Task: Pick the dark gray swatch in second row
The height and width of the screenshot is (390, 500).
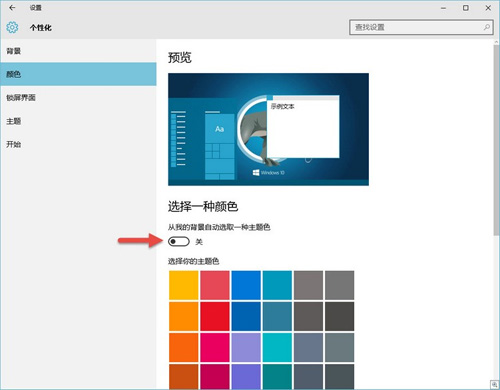Action: click(x=308, y=316)
